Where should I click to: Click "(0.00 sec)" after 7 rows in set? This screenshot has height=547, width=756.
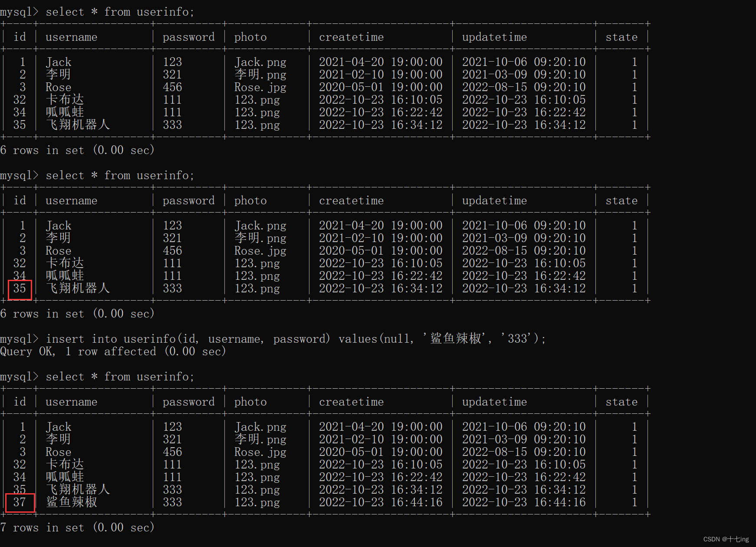pos(124,527)
